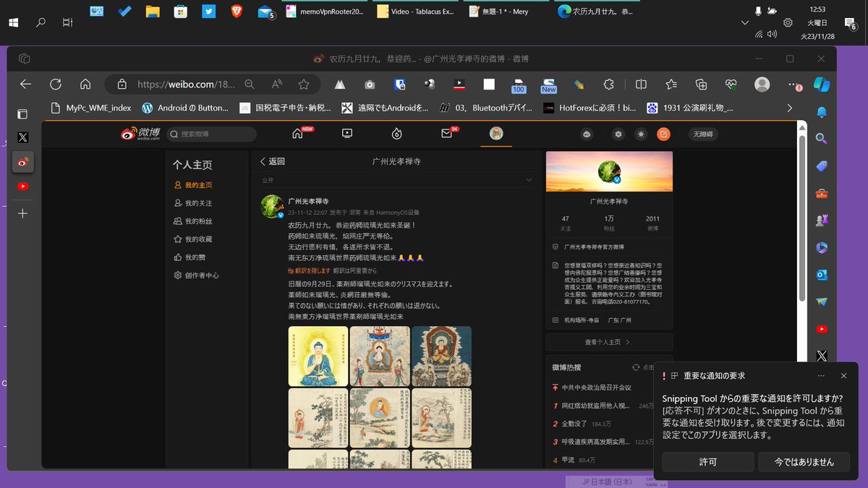Screen dimensions: 868x488
Task: Click 1万 粉丝 count on profile card
Action: coord(609,223)
